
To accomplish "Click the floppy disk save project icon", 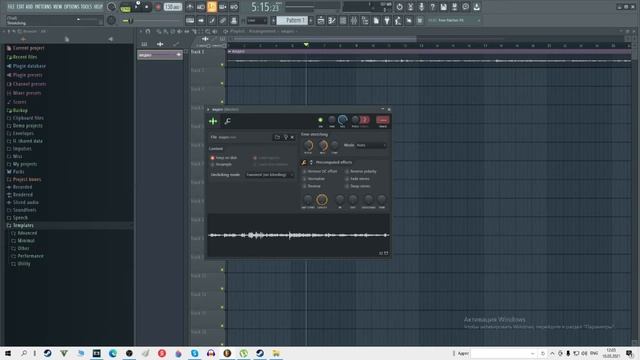I will [444, 7].
